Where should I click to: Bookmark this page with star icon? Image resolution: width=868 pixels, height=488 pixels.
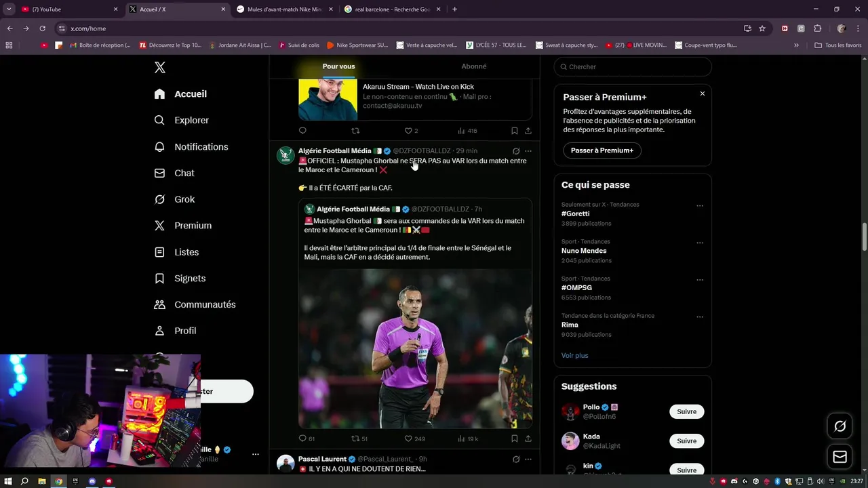coord(762,28)
